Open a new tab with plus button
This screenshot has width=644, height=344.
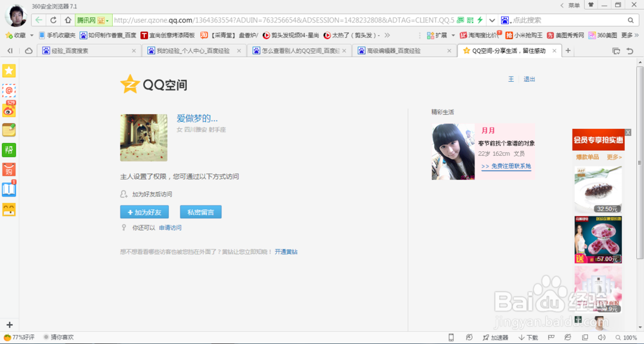point(568,50)
